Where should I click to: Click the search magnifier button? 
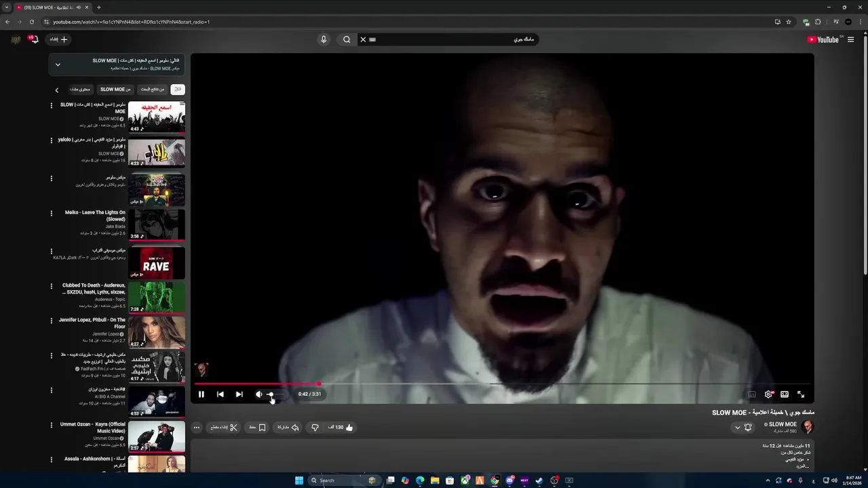tap(347, 39)
